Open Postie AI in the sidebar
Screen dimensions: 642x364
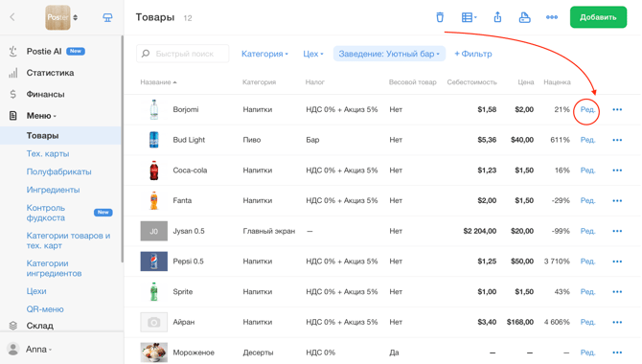(44, 51)
